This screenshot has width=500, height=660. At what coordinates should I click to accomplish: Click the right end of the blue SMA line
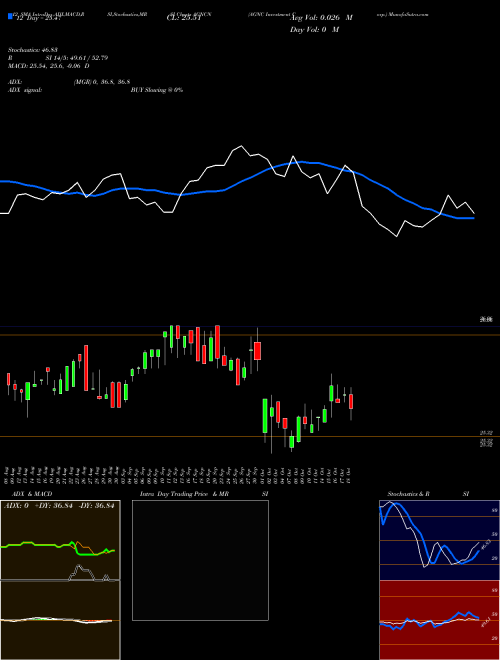473,218
